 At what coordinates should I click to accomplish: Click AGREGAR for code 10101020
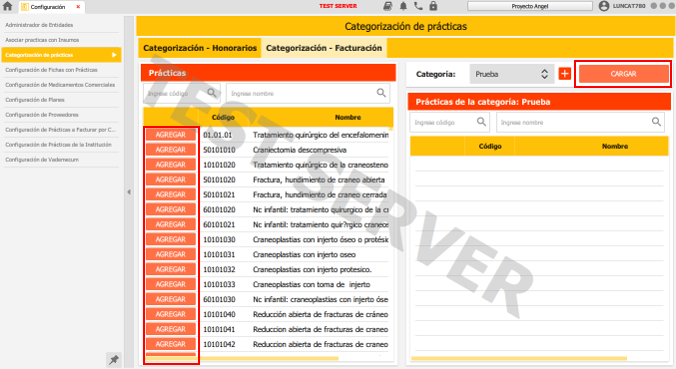[171, 165]
